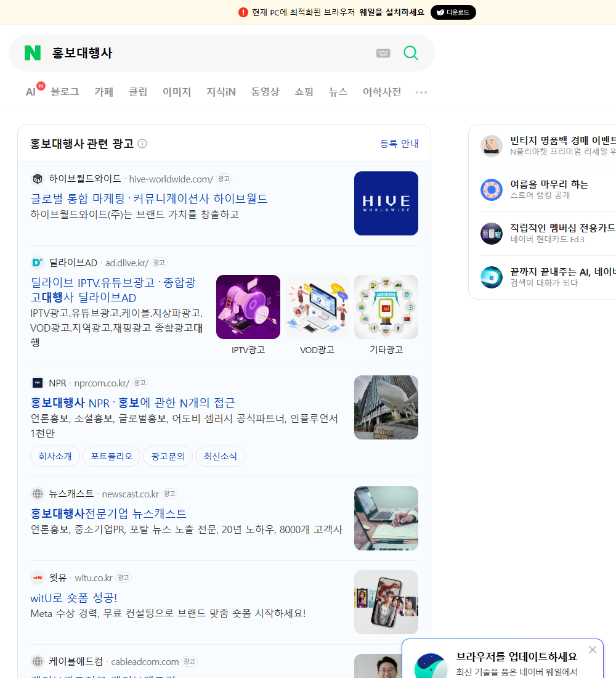Click the 광고 badge beside witu.co.kr
This screenshot has height=678, width=616.
click(x=123, y=578)
